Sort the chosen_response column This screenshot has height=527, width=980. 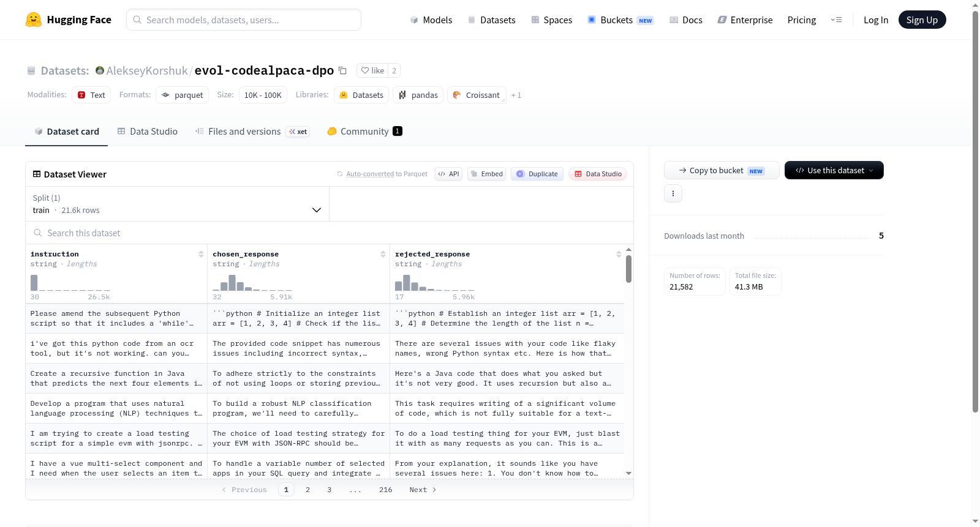point(383,254)
